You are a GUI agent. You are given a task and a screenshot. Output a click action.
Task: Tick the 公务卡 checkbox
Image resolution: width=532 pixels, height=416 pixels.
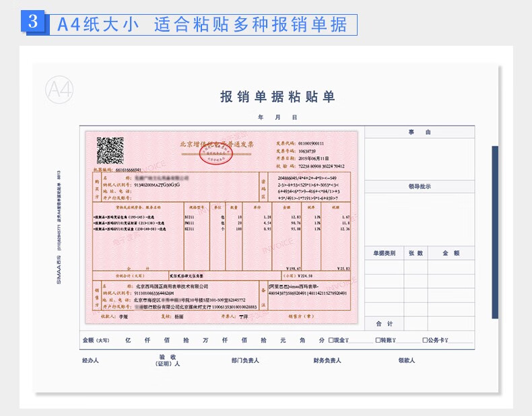[424, 340]
